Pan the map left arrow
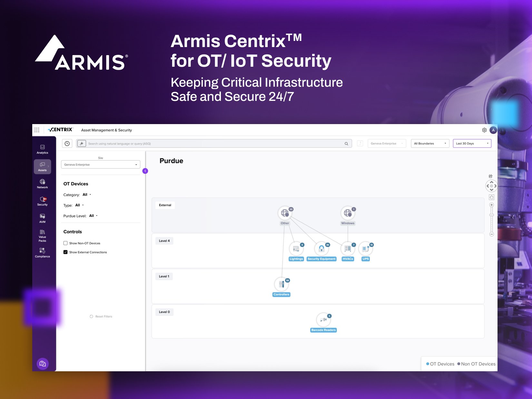Screen dimensions: 532x399 coord(488,186)
